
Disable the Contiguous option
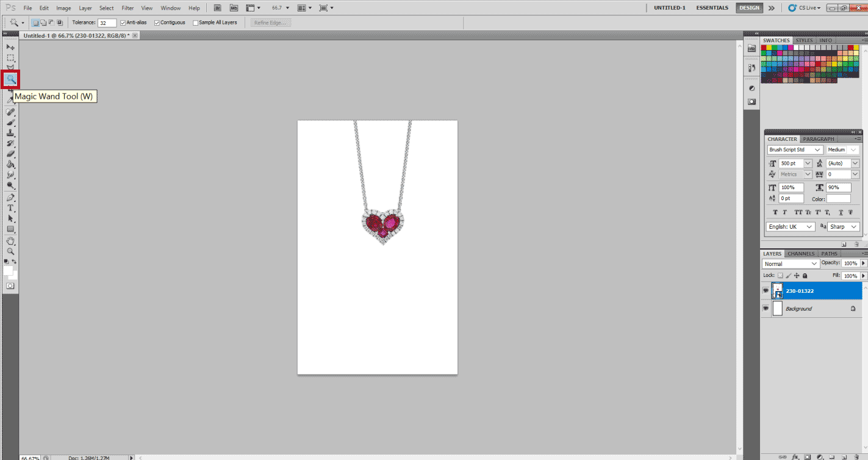[157, 23]
